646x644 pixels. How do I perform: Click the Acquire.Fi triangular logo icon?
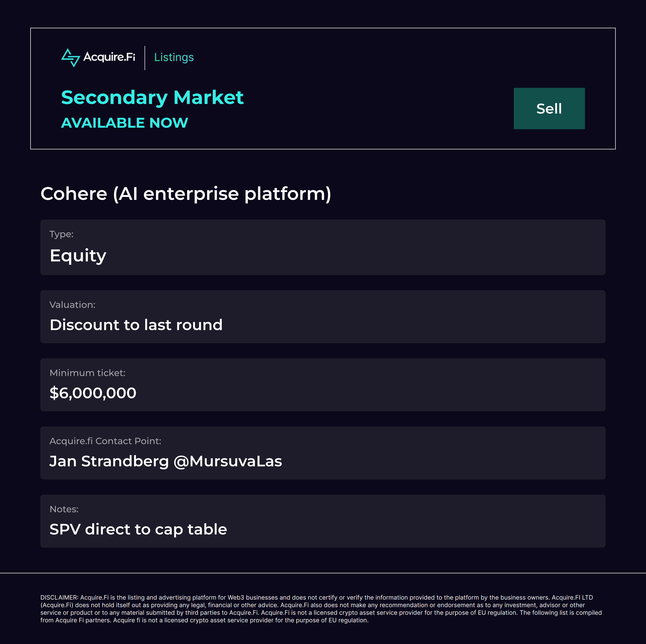pyautogui.click(x=70, y=58)
